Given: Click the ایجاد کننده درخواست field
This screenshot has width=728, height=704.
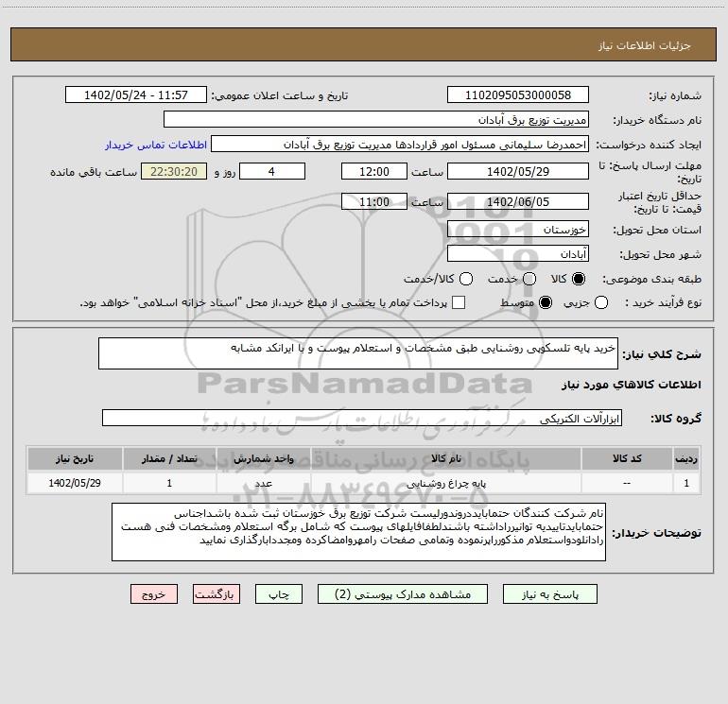Looking at the screenshot, I should click(x=400, y=144).
